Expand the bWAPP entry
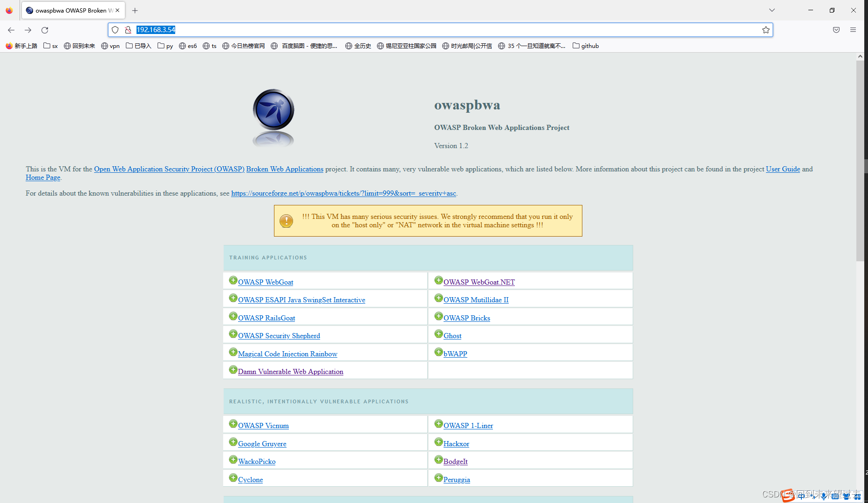This screenshot has height=503, width=868. 438,352
